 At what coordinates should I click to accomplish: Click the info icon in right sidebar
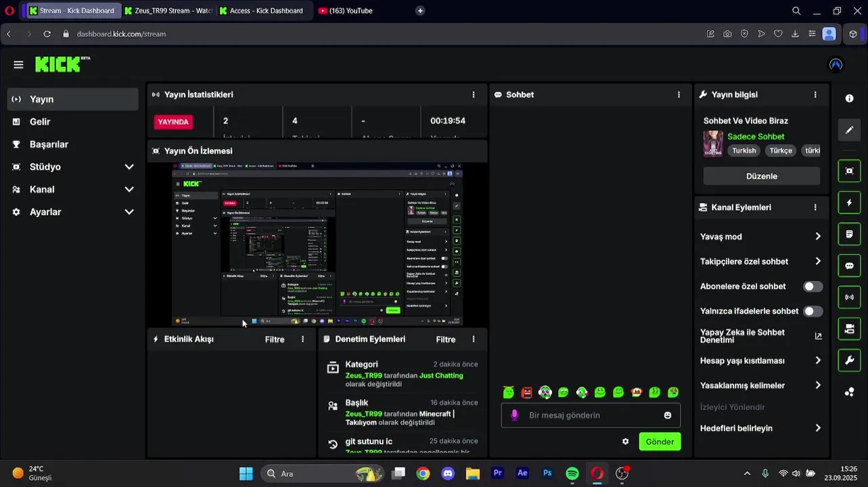849,98
